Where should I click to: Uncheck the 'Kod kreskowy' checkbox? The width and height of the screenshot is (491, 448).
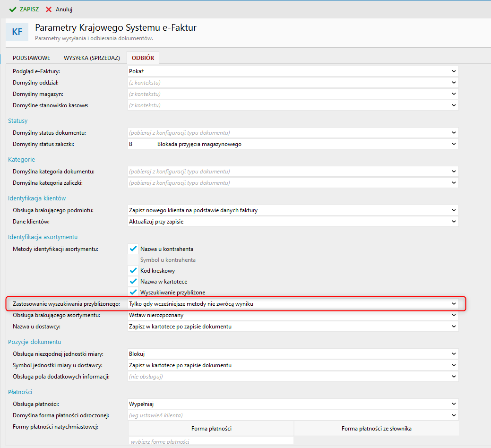pyautogui.click(x=133, y=271)
